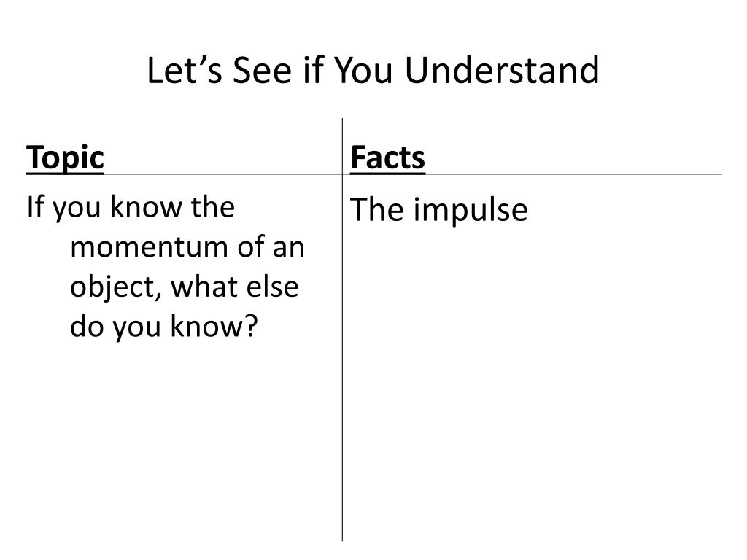747x560 pixels.
Task: Click the vertical divider between Topic and Facts
Action: point(342,330)
